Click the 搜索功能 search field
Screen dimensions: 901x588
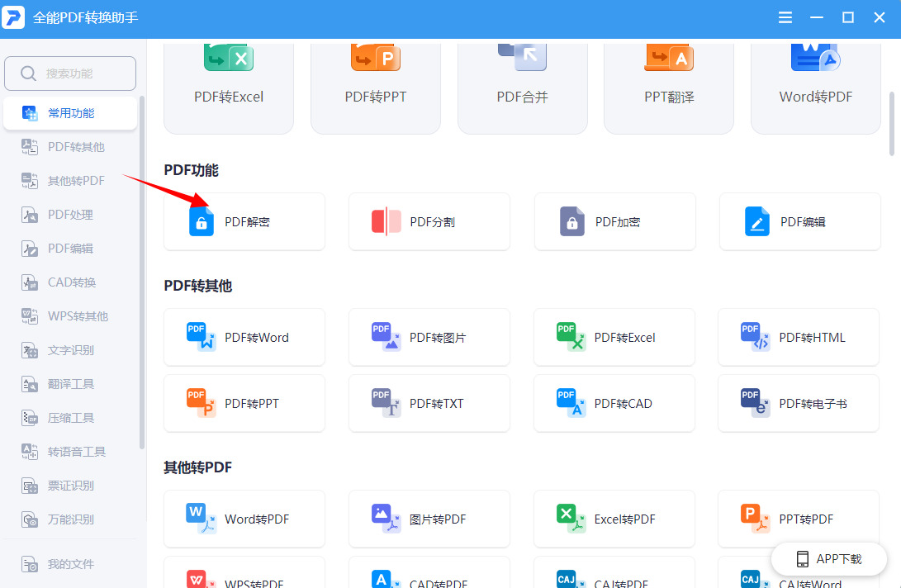click(x=70, y=73)
